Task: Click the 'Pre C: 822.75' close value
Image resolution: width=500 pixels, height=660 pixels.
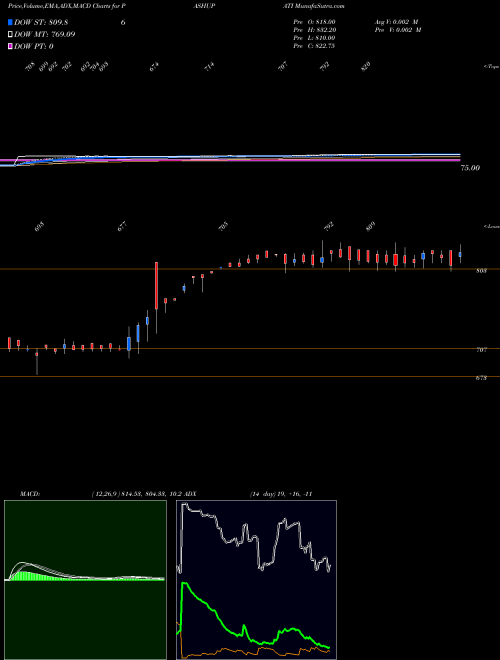Action: 314,46
